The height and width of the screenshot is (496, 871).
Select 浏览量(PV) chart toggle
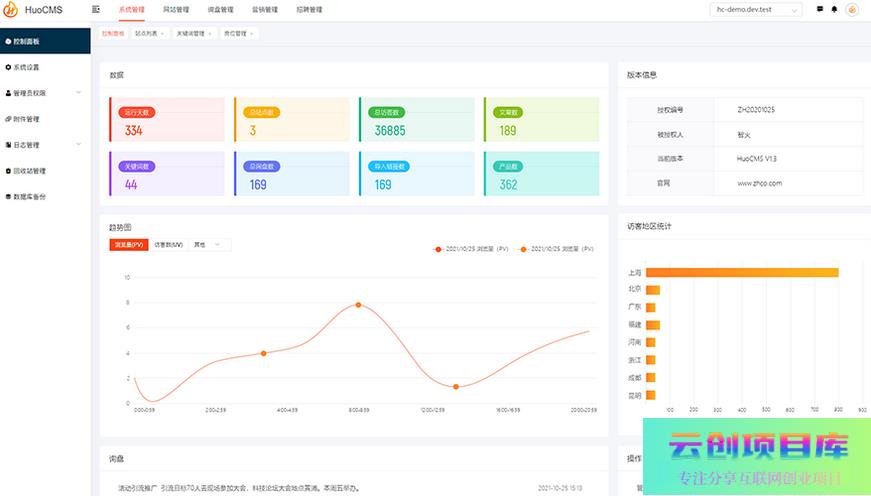129,244
